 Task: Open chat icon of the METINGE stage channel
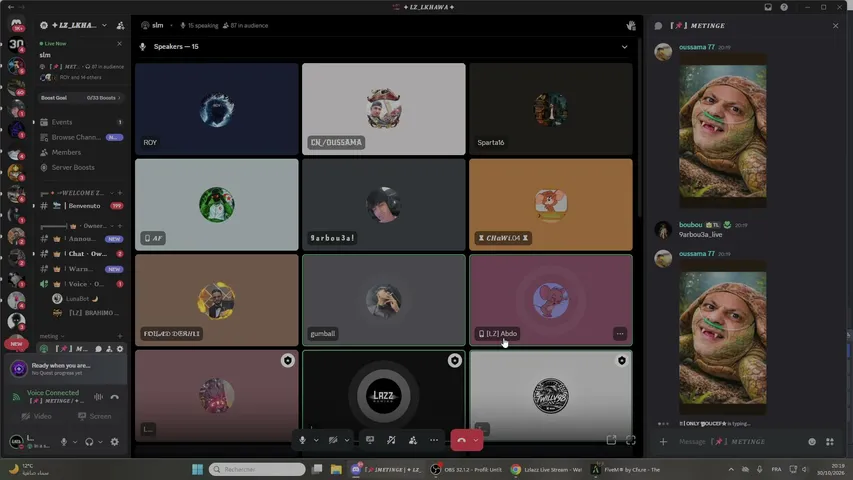point(98,349)
